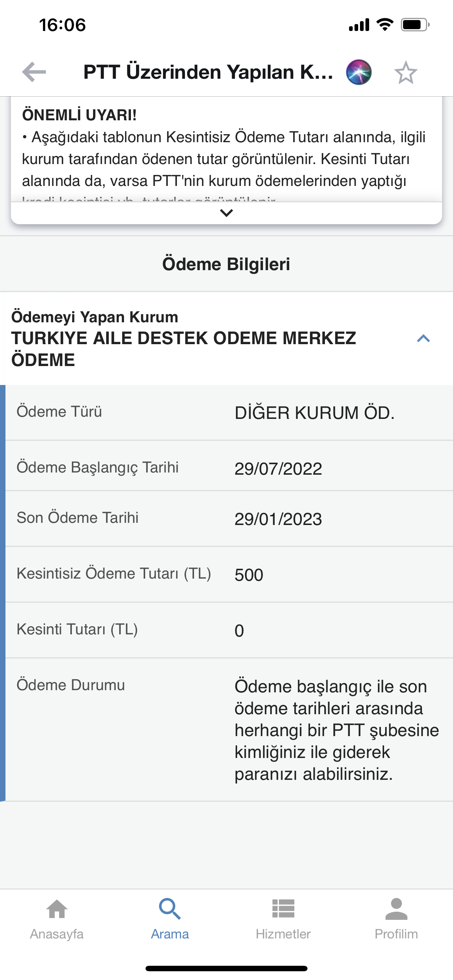Select the Son Ödeme Tarihi value 29/01/2023

tap(278, 519)
